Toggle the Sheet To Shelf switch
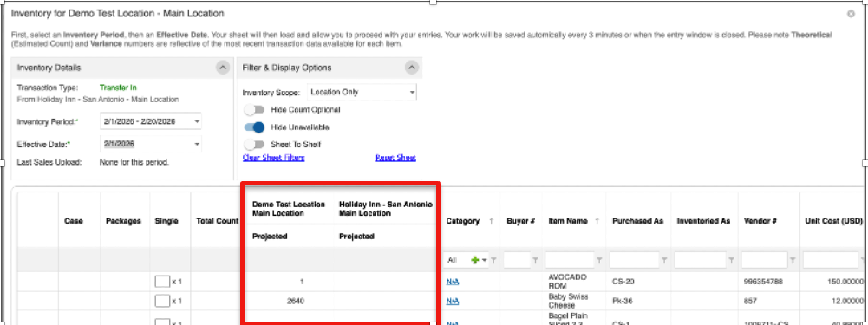 [x=254, y=145]
